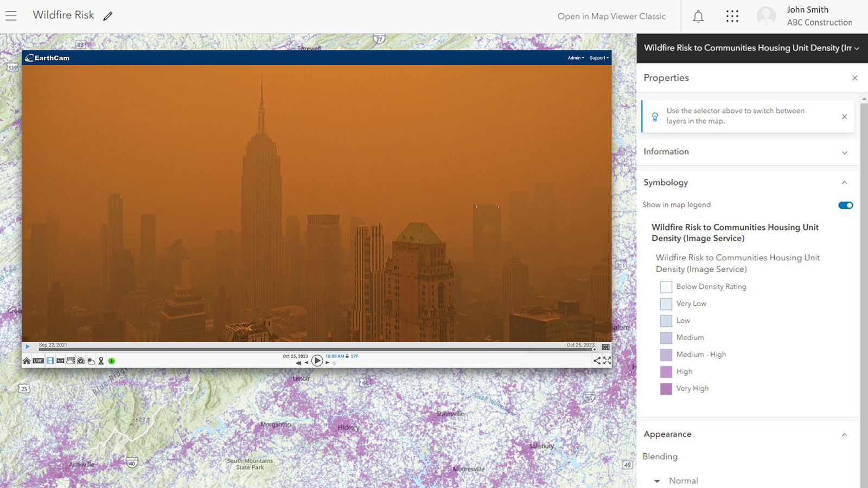This screenshot has height=488, width=868.
Task: Click the camera location pin icon
Action: (x=101, y=361)
